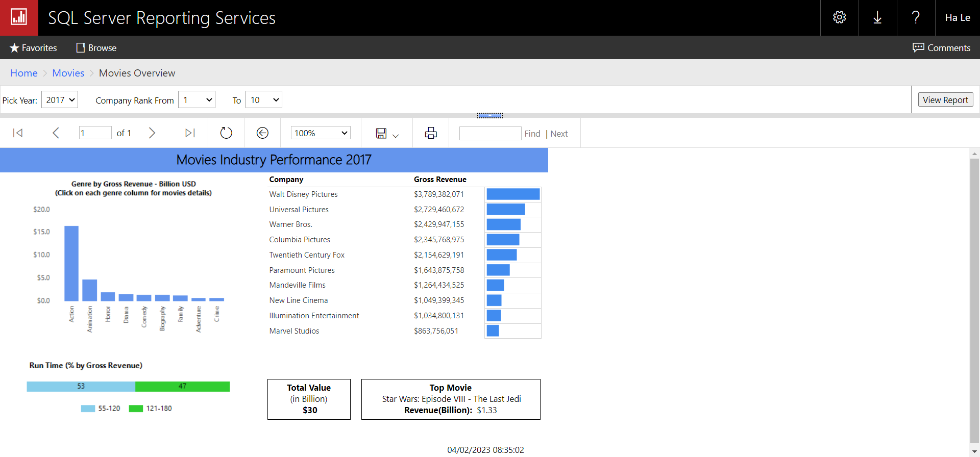This screenshot has width=980, height=457.
Task: Collapse the parameters area splitter handle
Action: (490, 116)
